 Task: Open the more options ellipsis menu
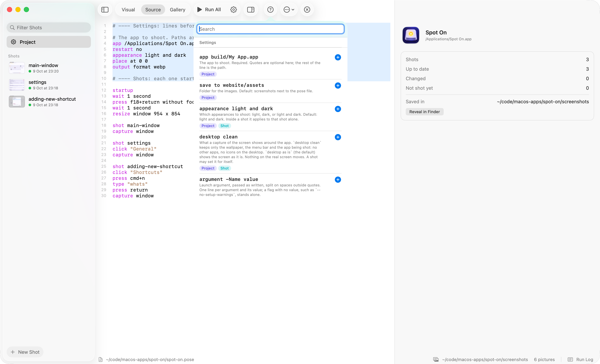tap(289, 10)
